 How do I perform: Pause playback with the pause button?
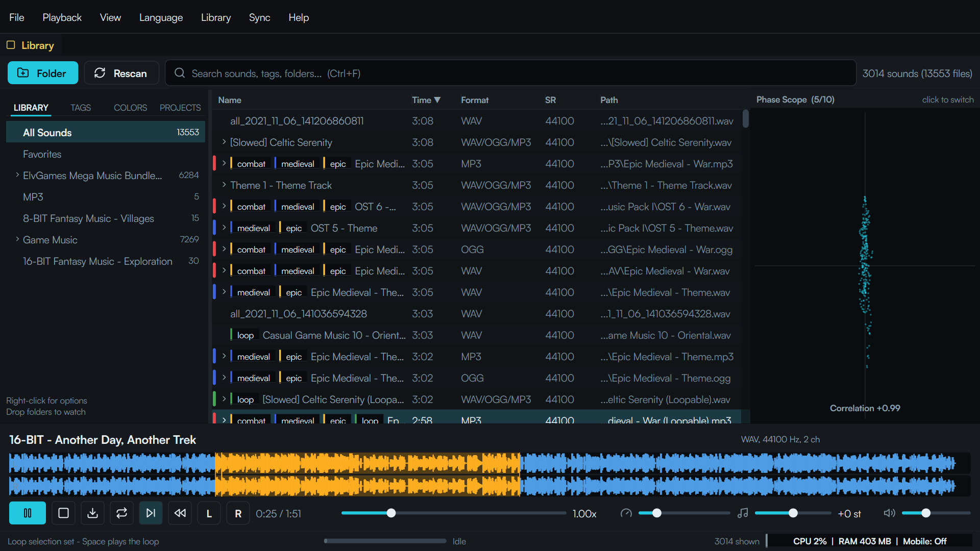click(x=28, y=513)
